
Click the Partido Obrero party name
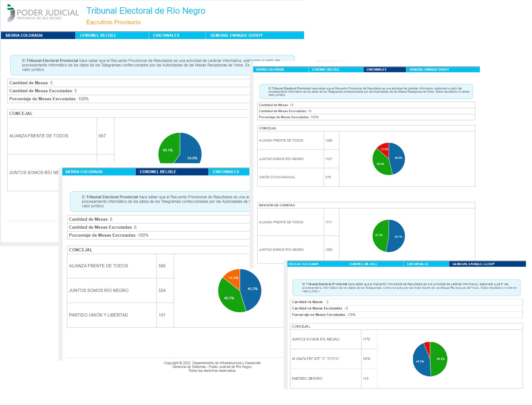coord(307,378)
